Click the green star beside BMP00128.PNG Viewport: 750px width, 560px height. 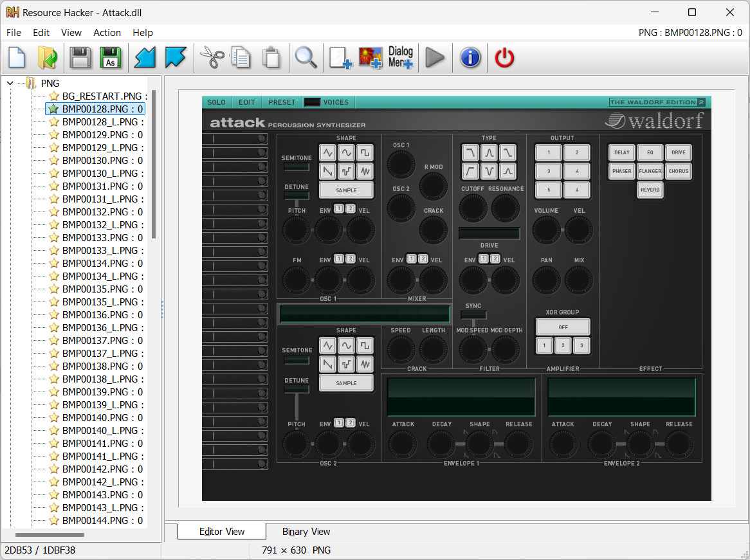tap(54, 109)
